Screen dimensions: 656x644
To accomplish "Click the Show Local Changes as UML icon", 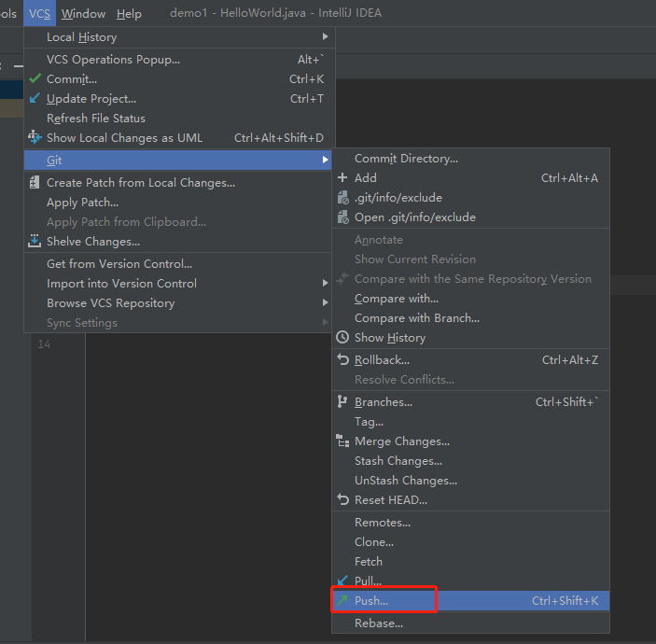I will (x=35, y=137).
